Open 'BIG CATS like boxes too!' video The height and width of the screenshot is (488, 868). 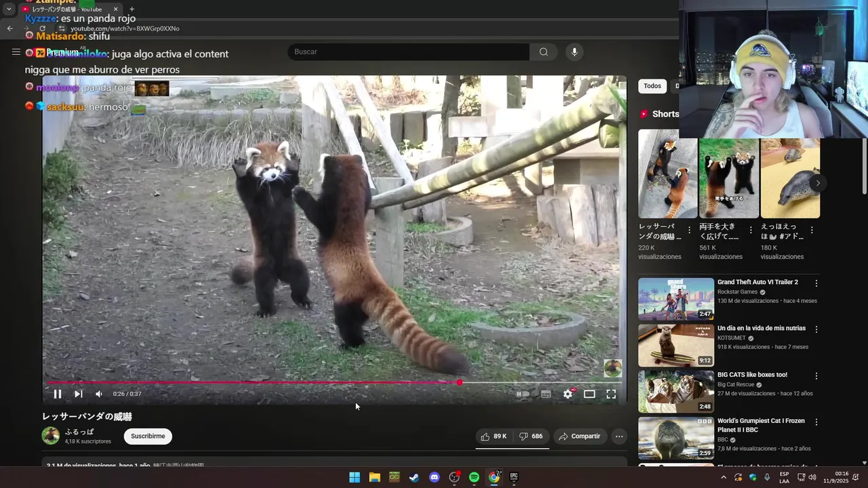(x=752, y=375)
